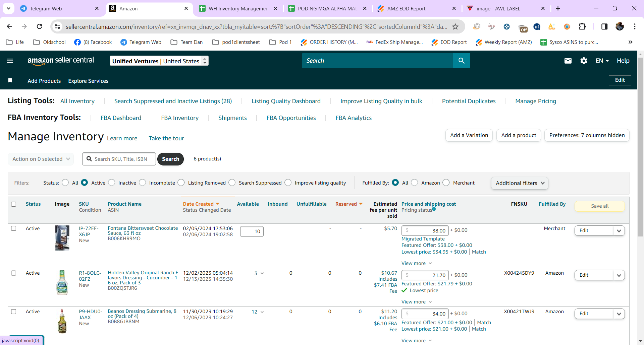Close the Telegram Web tab

click(97, 8)
